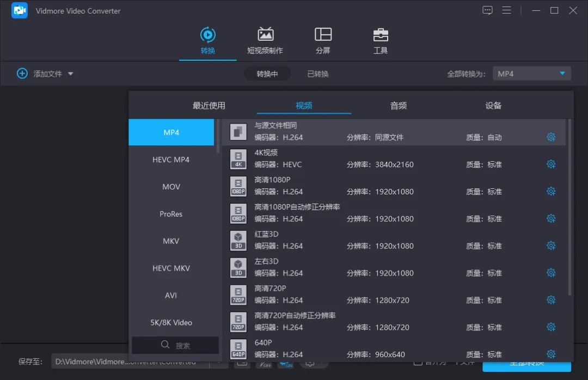Image resolution: width=588 pixels, height=380 pixels.
Task: Click the same-as-source file icon
Action: pos(238,132)
